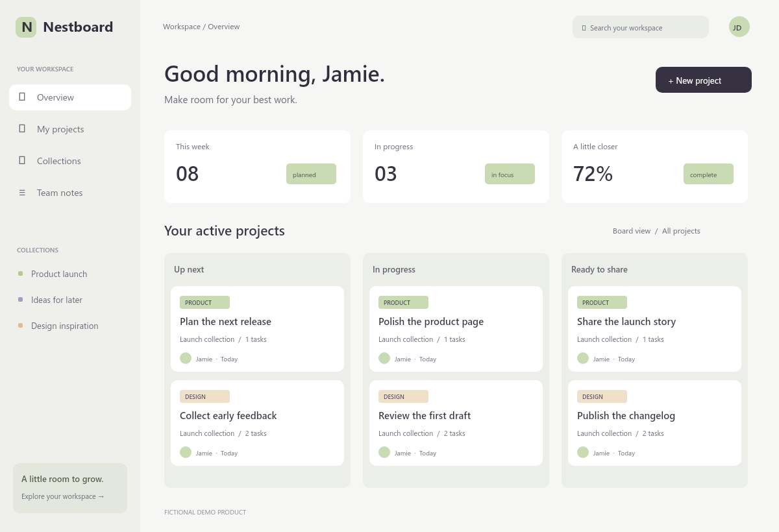Click the orange dot beside Design inspiration
Screen dimensions: 779x532
coord(21,326)
